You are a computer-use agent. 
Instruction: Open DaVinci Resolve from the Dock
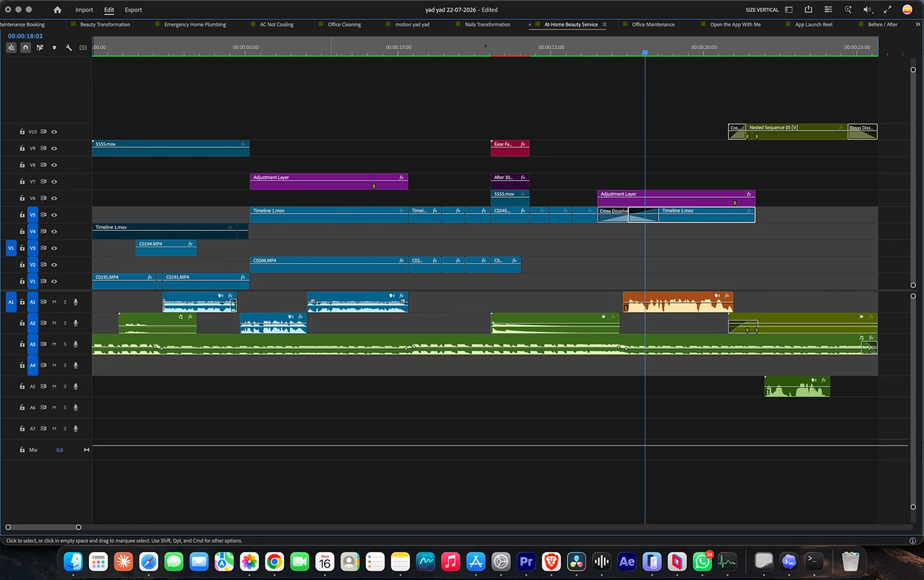576,562
